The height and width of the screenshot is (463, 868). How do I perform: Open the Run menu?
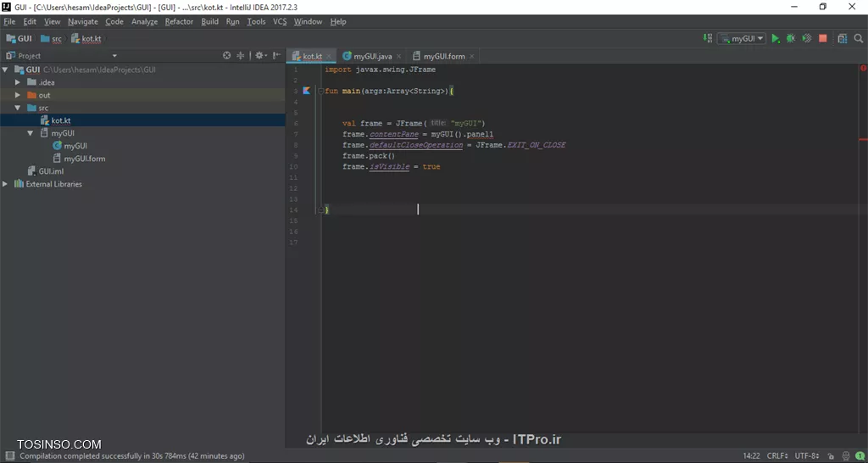tap(232, 21)
